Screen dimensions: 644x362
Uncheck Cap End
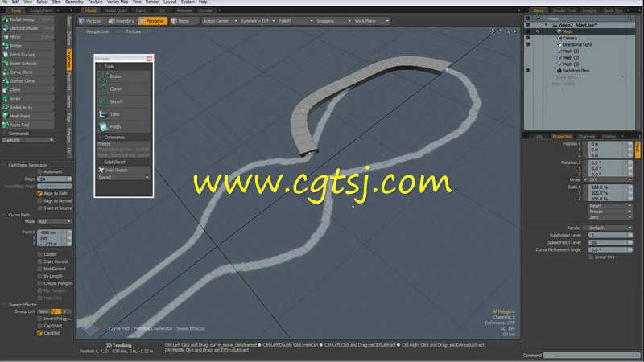point(39,333)
